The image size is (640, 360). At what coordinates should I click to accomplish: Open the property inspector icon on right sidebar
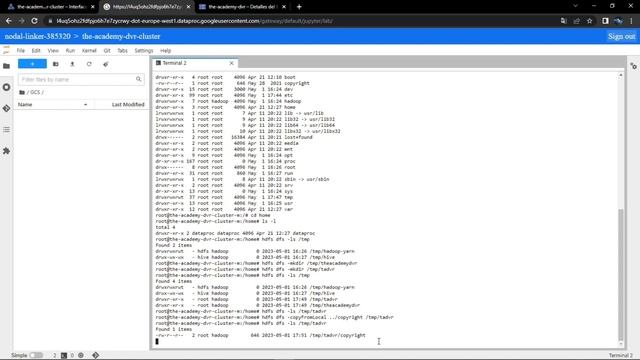point(633,66)
